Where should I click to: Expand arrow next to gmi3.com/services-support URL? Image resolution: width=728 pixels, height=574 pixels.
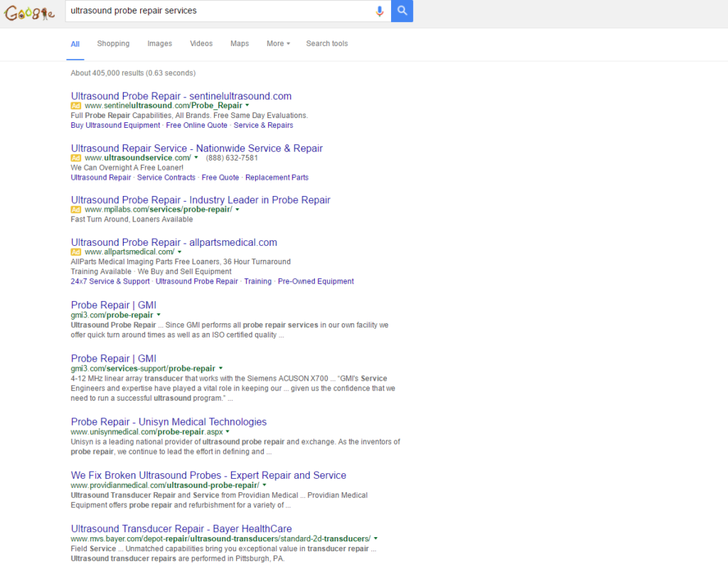[220, 369]
